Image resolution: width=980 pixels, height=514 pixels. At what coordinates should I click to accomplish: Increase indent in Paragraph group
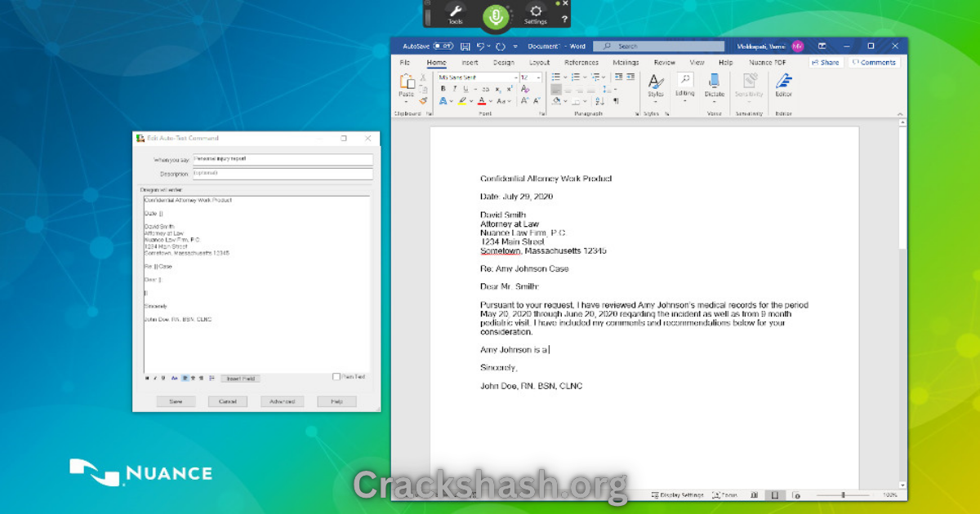[x=630, y=77]
